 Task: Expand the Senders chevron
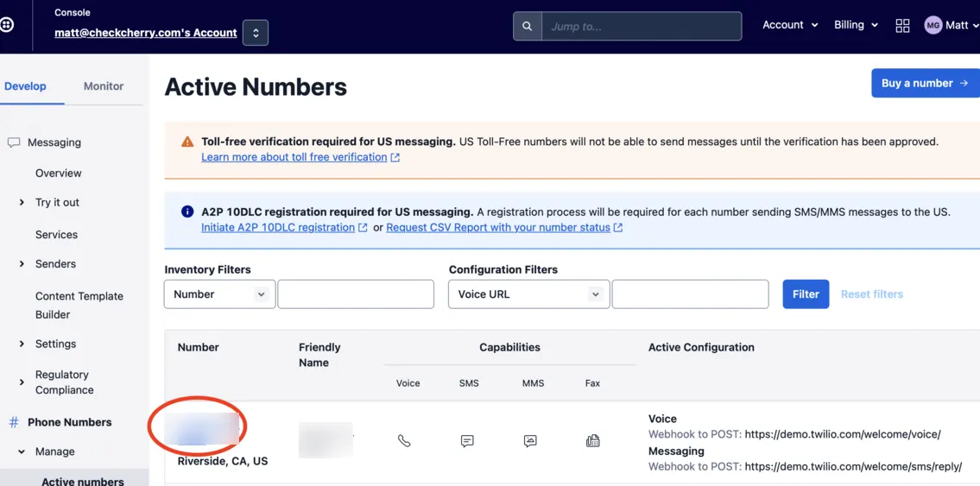(x=22, y=263)
